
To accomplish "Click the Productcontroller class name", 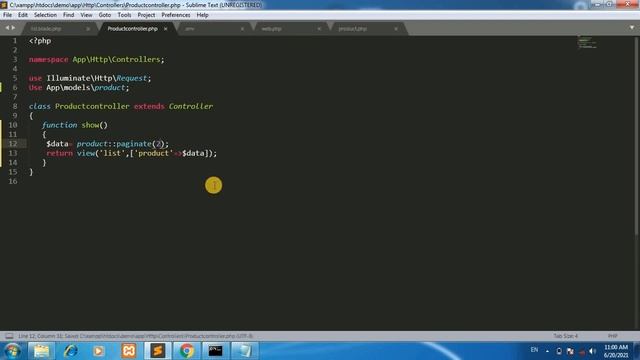I will (92, 107).
